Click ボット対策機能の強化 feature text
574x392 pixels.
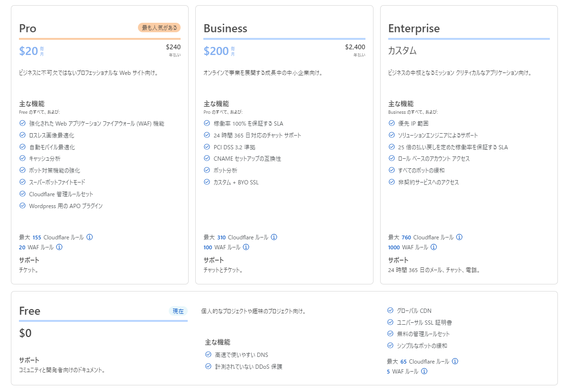coord(55,170)
